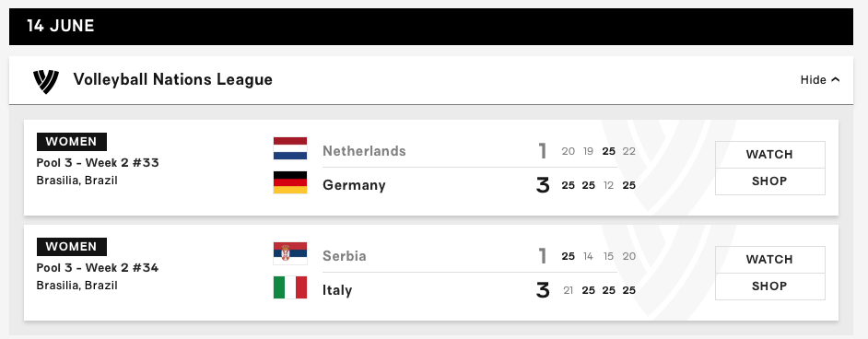Open Pool 3 - Week 2 #34 match details

point(98,268)
